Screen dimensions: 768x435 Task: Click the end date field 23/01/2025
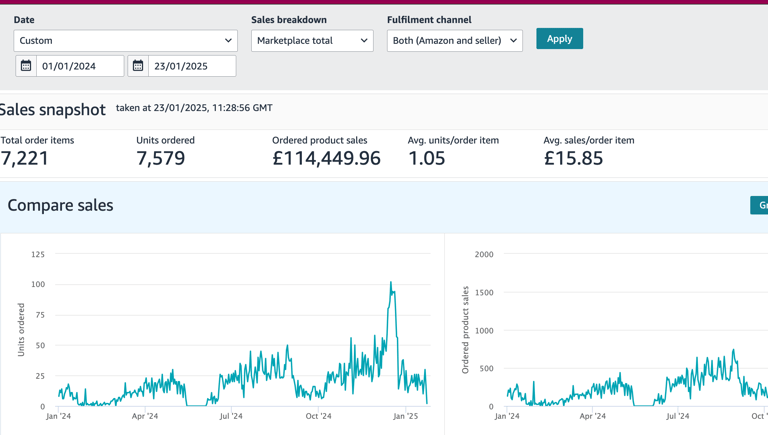(191, 66)
